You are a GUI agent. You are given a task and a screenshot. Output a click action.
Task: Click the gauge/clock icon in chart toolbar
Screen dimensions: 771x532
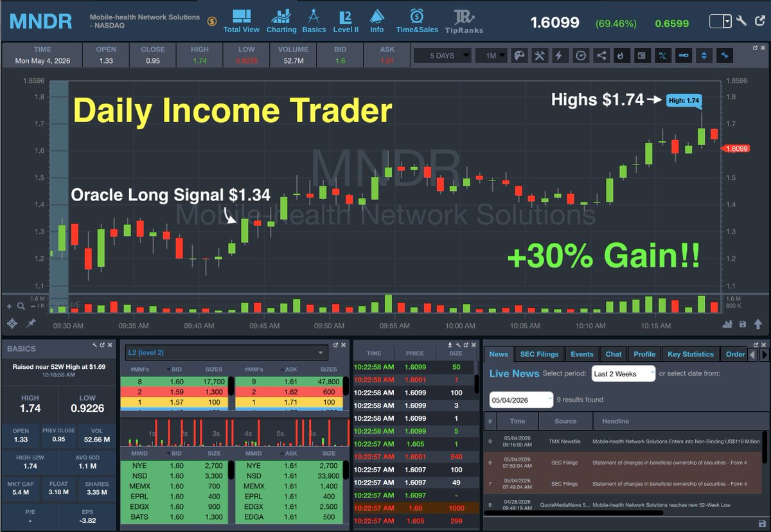tap(580, 55)
